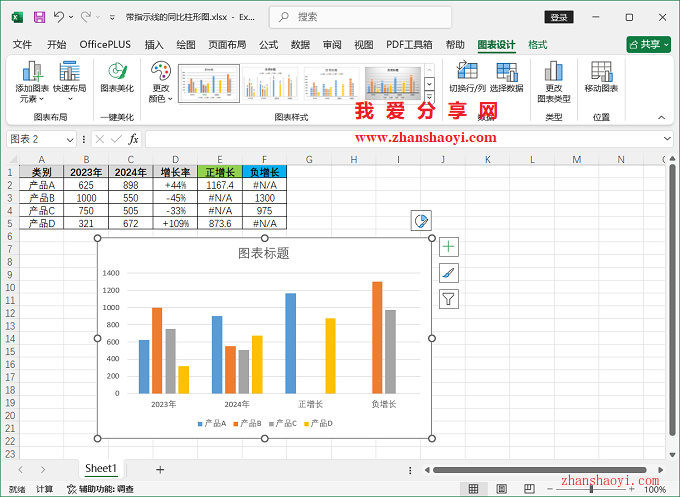Click Move Chart (移动图表) icon
Viewport: 680px width, 497px height.
pos(601,76)
